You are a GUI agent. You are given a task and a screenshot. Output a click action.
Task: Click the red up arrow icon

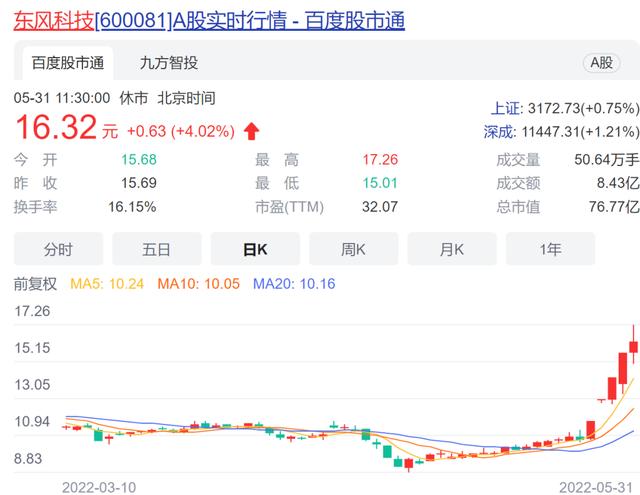pyautogui.click(x=251, y=131)
